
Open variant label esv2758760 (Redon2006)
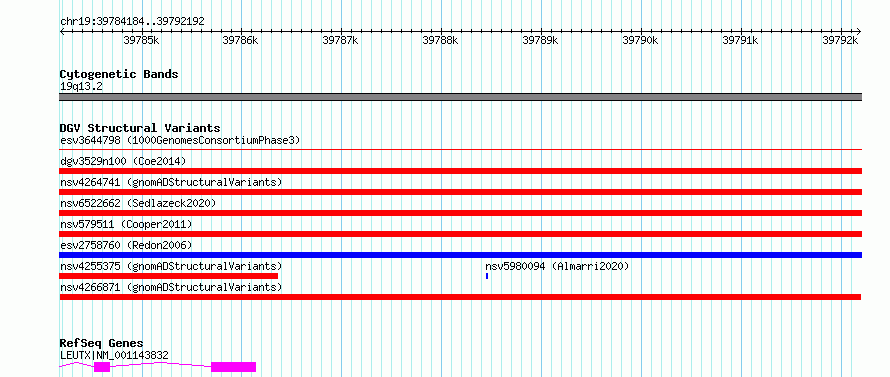126,245
